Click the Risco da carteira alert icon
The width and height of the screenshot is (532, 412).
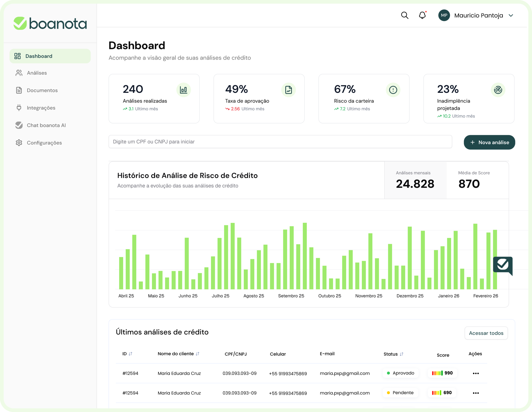(x=393, y=90)
